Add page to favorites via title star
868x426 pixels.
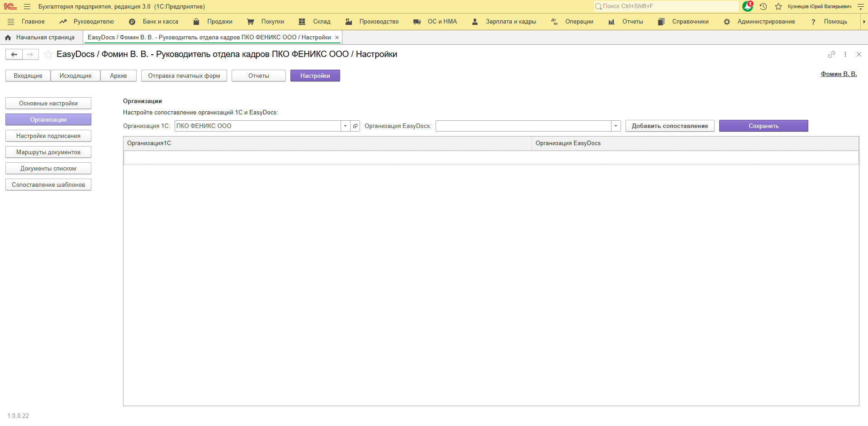point(48,55)
